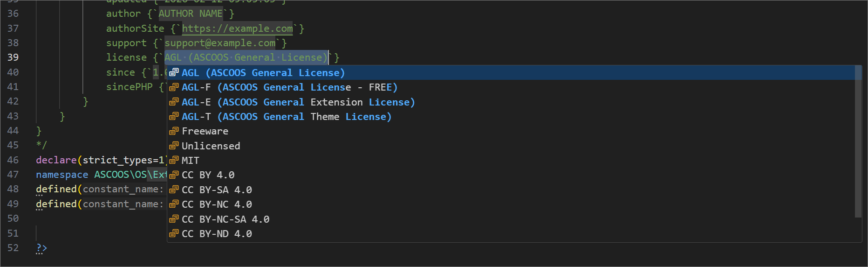The height and width of the screenshot is (267, 868).
Task: Click the icon beside CC BY-SA 4.0
Action: coord(174,190)
